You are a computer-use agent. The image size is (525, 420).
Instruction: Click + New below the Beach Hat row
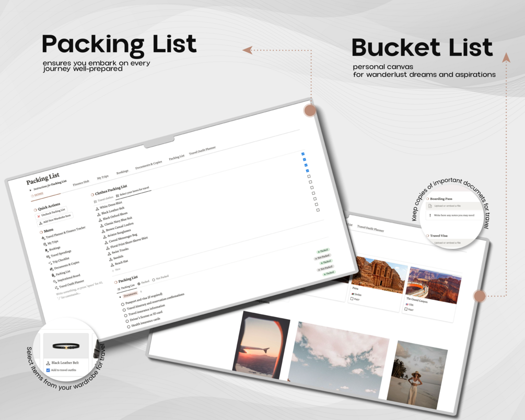(116, 270)
